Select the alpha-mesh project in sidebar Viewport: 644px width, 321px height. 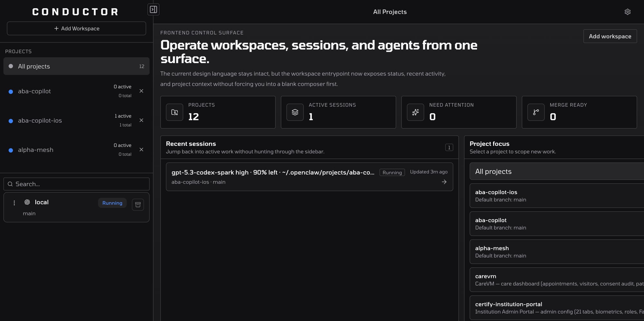[x=36, y=150]
